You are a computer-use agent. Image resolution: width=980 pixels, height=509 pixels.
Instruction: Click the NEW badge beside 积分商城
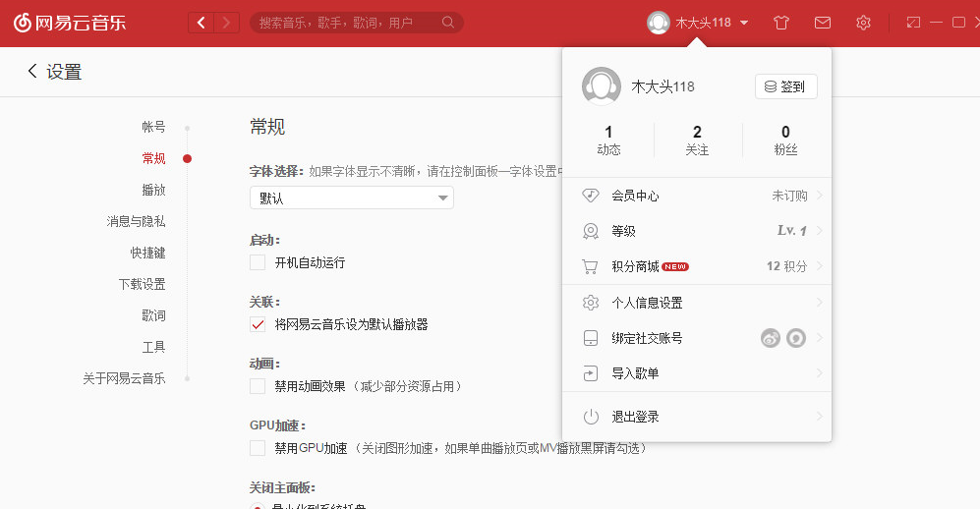point(675,266)
